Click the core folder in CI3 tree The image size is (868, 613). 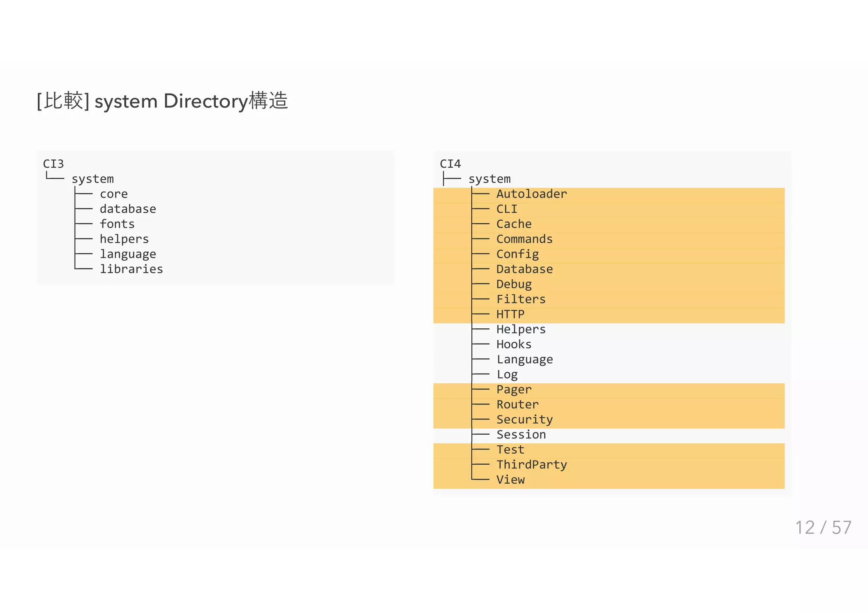(114, 194)
